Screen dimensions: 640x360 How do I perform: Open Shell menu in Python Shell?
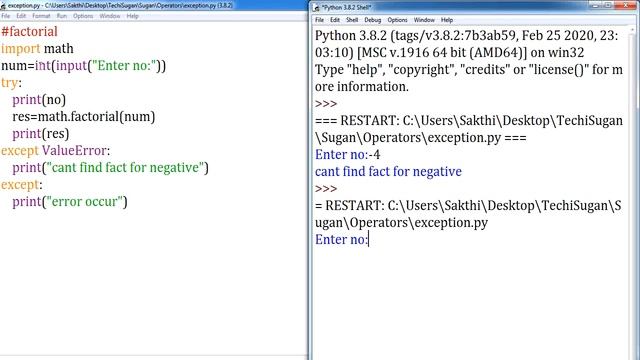point(352,20)
